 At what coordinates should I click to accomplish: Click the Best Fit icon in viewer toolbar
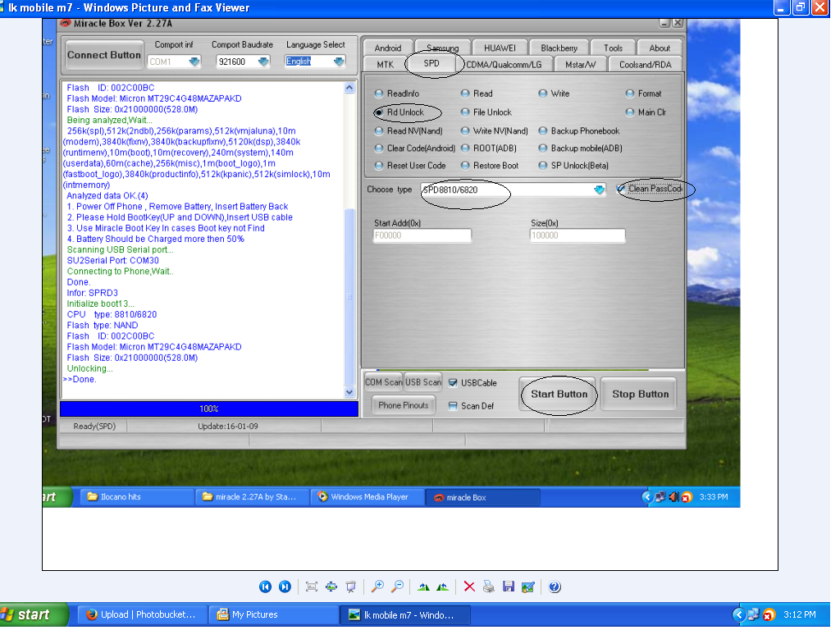point(311,587)
